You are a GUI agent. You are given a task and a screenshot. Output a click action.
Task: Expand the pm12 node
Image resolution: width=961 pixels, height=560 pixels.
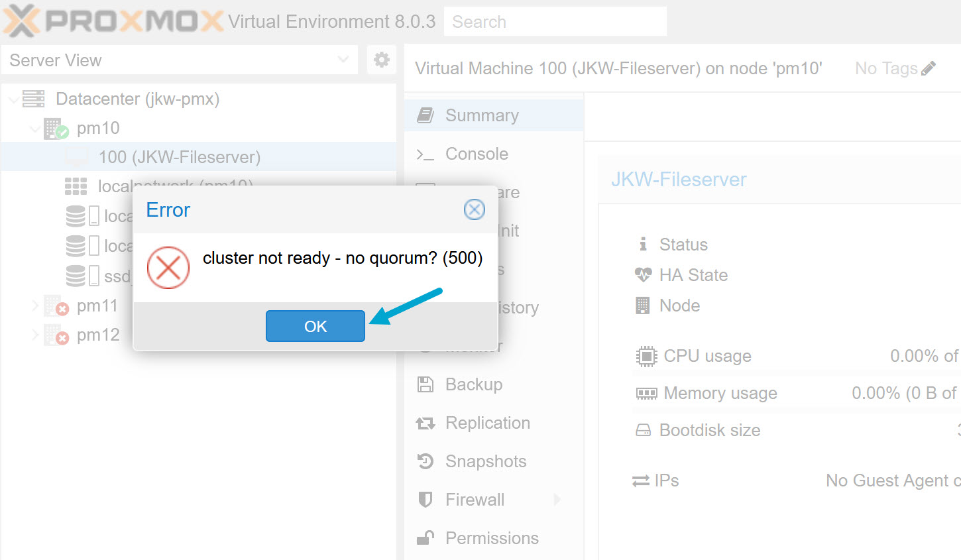(x=35, y=335)
